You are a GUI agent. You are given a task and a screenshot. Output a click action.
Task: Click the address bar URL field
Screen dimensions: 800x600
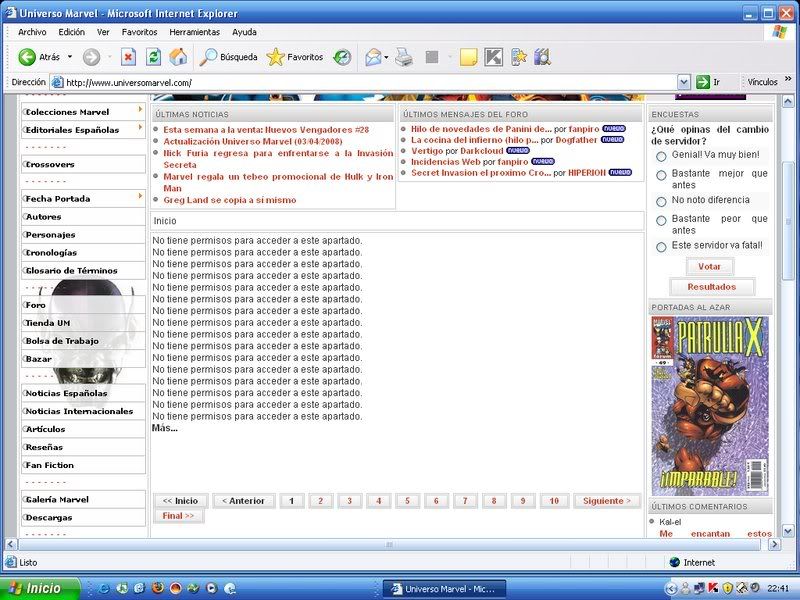370,82
